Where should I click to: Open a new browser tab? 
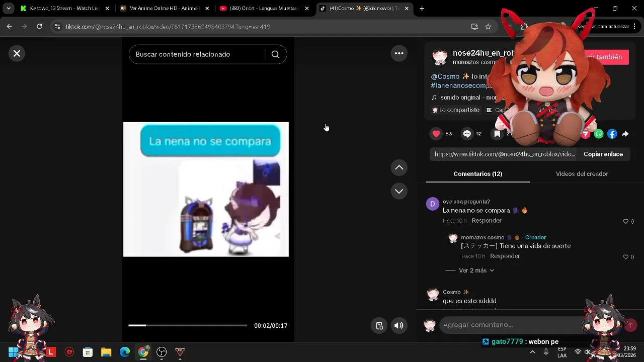click(x=422, y=9)
